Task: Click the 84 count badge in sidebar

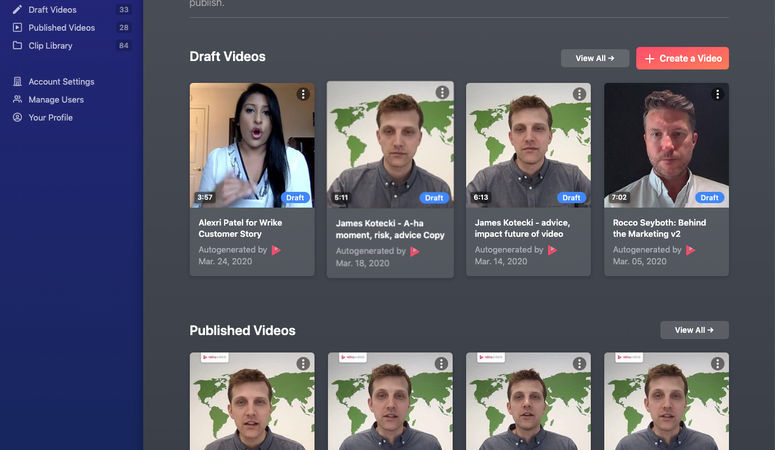Action: 124,45
